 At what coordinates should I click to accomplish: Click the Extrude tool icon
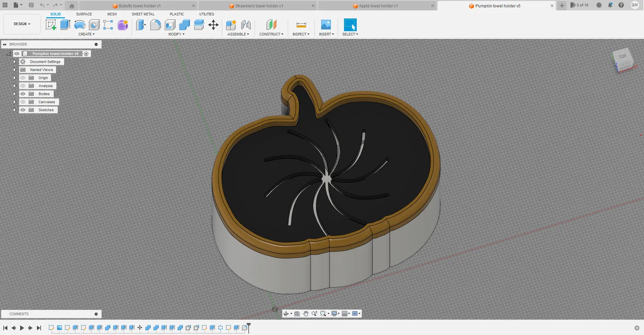[x=65, y=25]
